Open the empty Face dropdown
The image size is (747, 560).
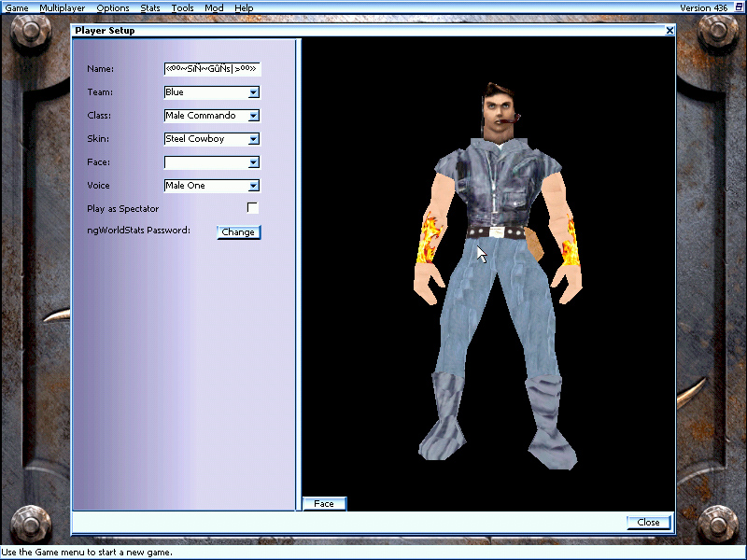pos(253,161)
